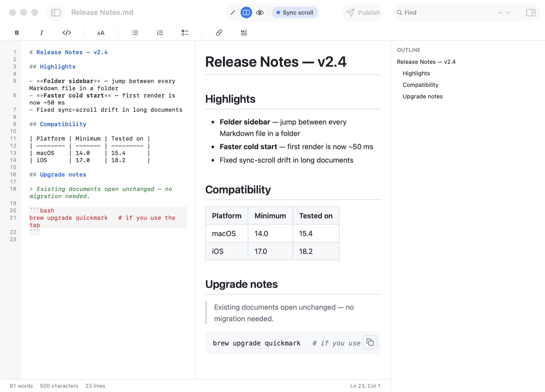Copy the brew upgrade code block
The height and width of the screenshot is (392, 545).
point(370,342)
